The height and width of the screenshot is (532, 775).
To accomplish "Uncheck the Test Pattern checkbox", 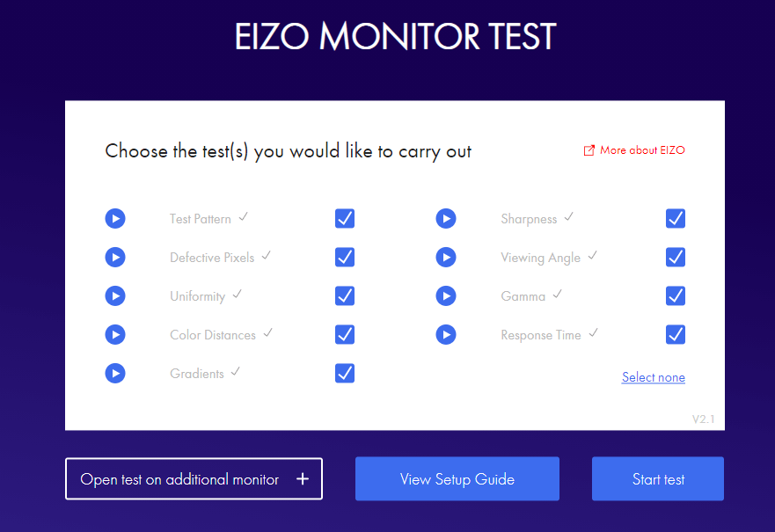I will pos(345,219).
